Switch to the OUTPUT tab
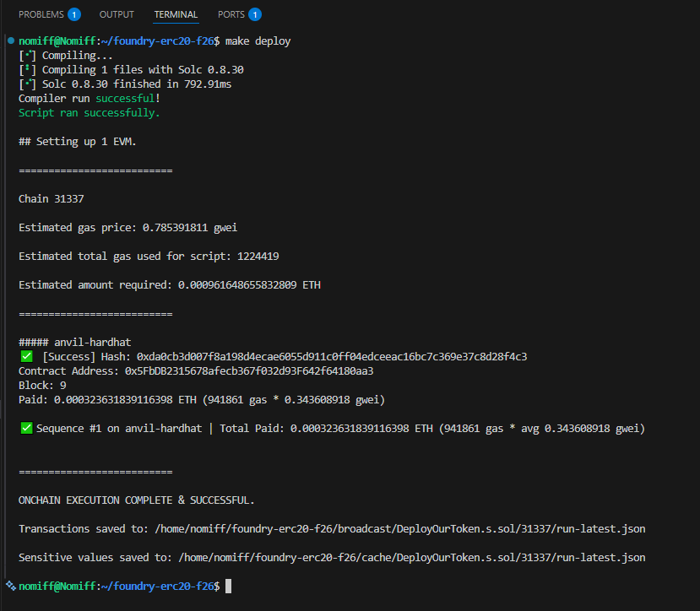 (117, 14)
